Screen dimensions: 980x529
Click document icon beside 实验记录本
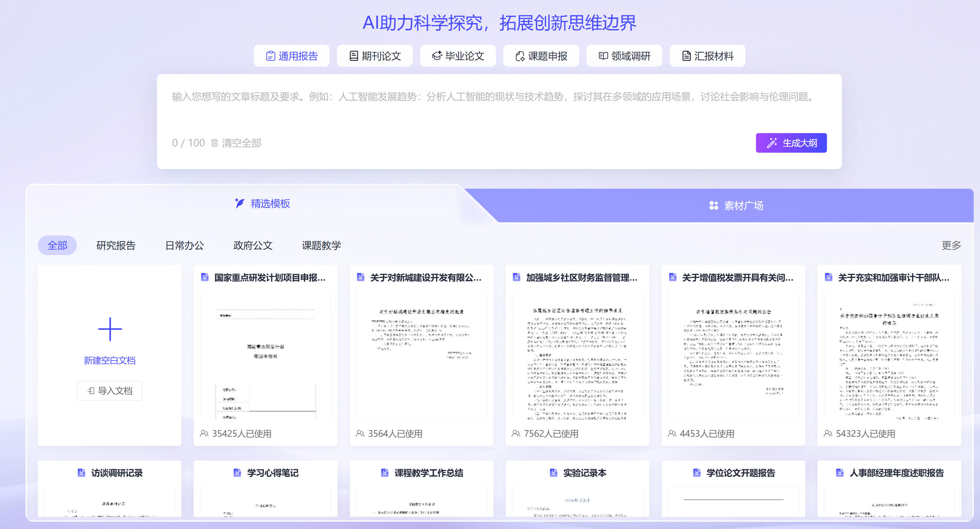coord(554,473)
